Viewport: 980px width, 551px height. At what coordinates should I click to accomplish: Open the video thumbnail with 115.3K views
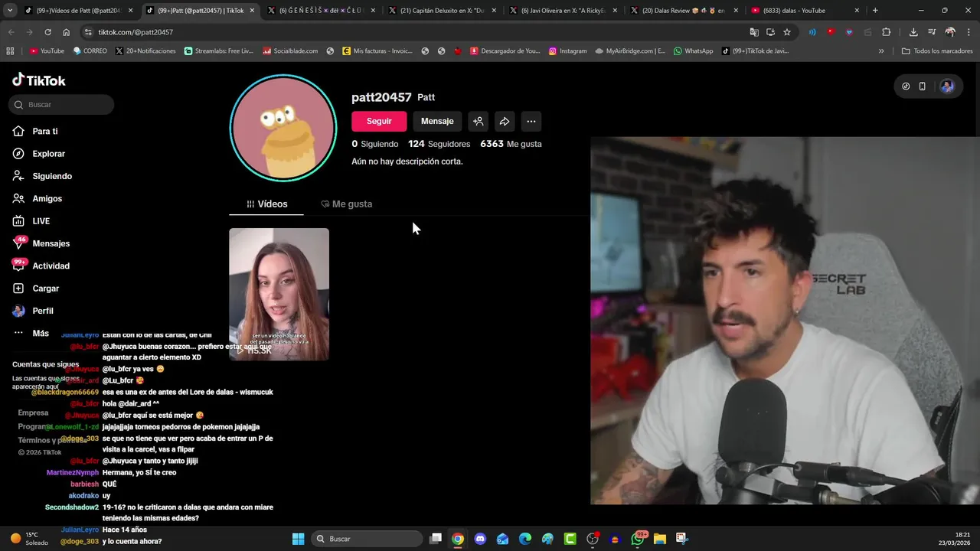279,294
